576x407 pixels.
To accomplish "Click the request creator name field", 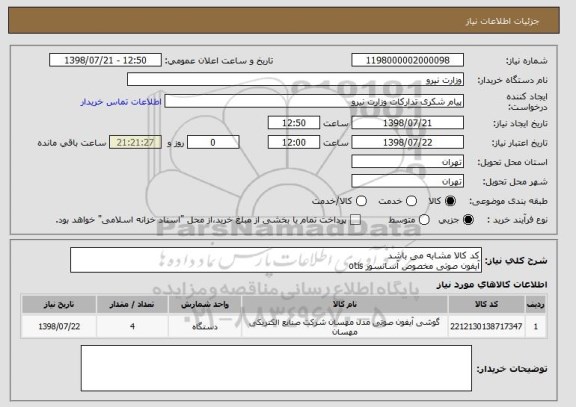I will 314,101.
